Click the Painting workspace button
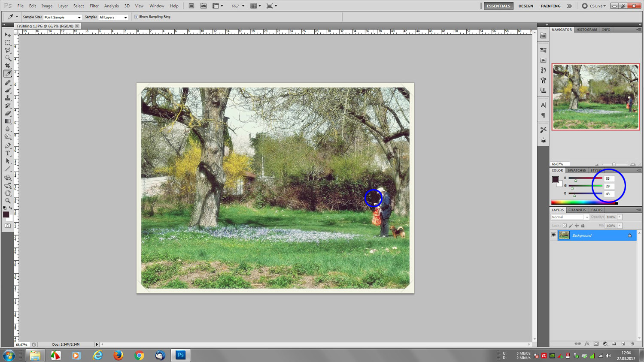644x362 pixels. click(x=550, y=6)
